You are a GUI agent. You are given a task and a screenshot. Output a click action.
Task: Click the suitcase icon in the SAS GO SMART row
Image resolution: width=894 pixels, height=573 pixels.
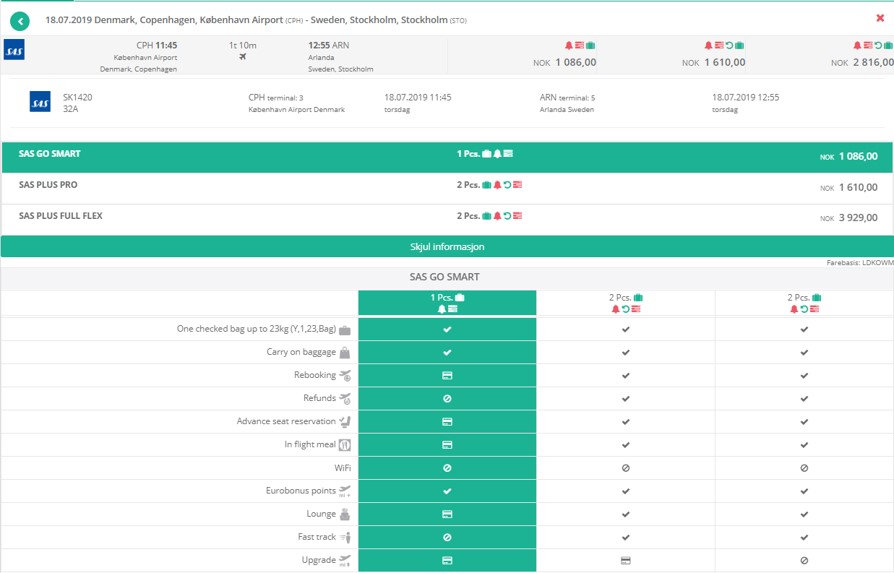point(486,153)
